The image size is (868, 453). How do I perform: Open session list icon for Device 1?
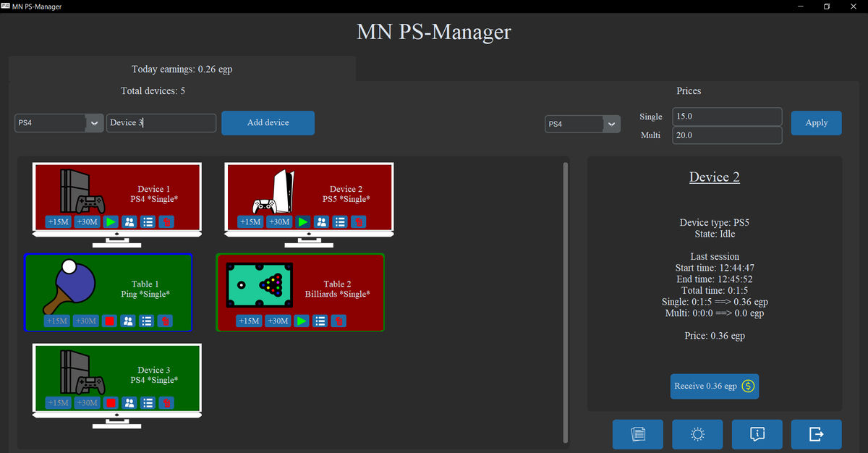click(x=147, y=222)
